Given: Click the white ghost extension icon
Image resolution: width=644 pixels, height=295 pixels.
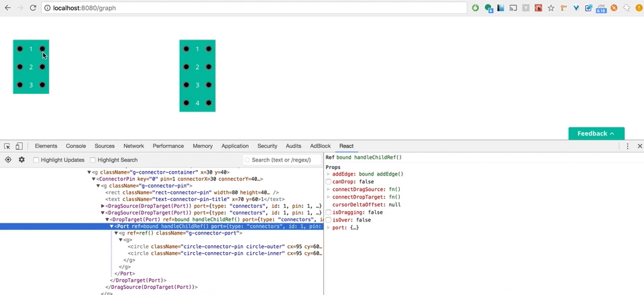Looking at the screenshot, I should click(627, 8).
